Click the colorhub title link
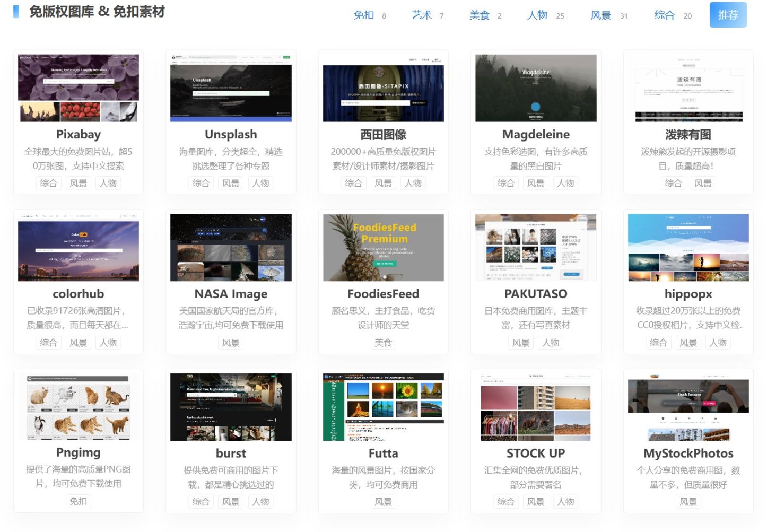Viewport: 767px width, 532px height. coord(79,293)
